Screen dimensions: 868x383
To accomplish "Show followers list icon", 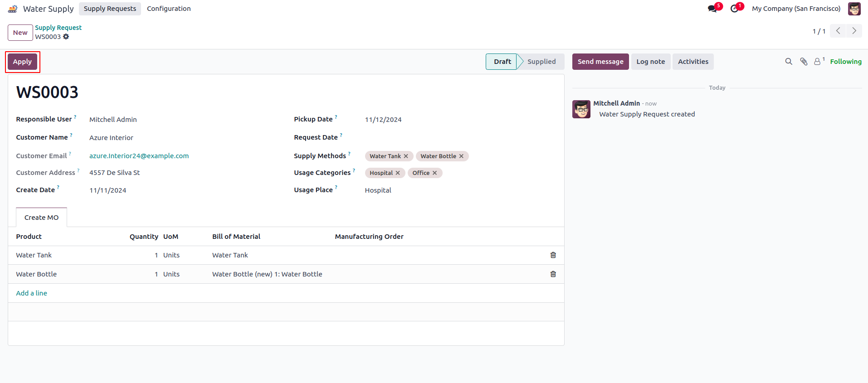I will [x=817, y=62].
